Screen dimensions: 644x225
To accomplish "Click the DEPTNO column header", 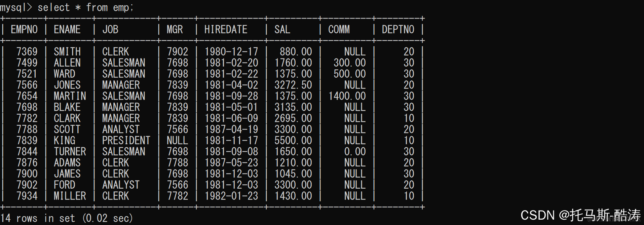I will click(398, 30).
